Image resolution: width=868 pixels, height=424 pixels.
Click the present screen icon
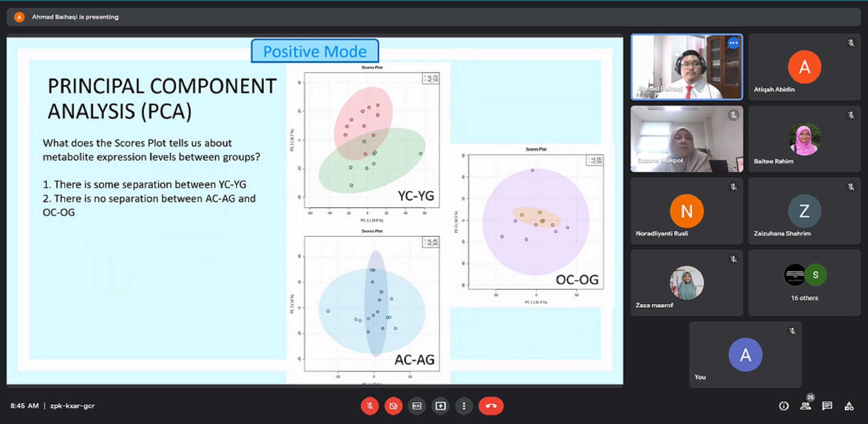(x=440, y=406)
